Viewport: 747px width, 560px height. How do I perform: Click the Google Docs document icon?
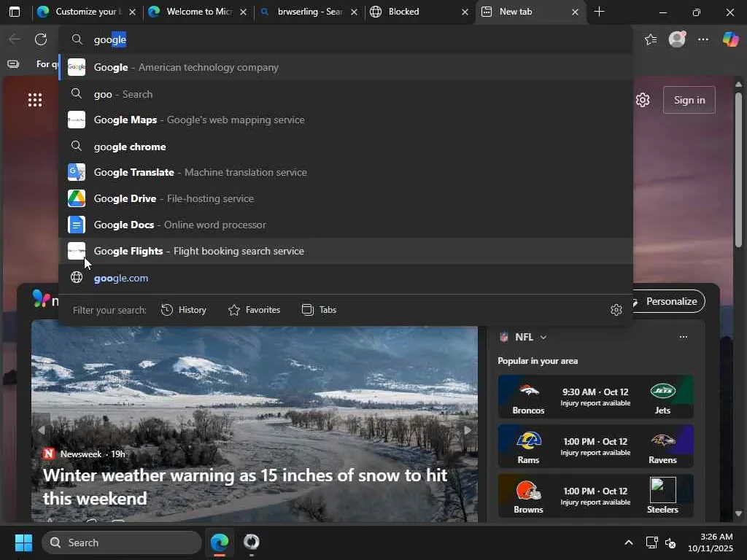click(x=76, y=225)
